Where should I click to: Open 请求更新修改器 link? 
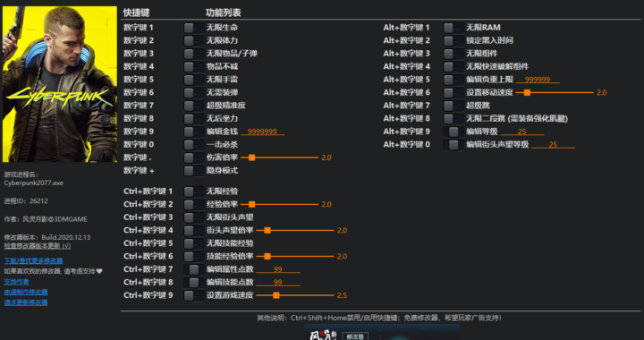point(26,302)
